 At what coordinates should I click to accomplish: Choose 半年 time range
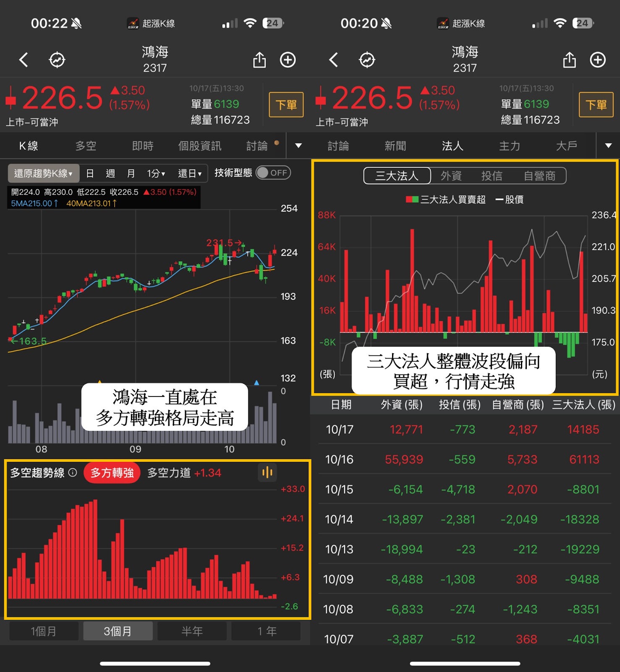(x=192, y=631)
